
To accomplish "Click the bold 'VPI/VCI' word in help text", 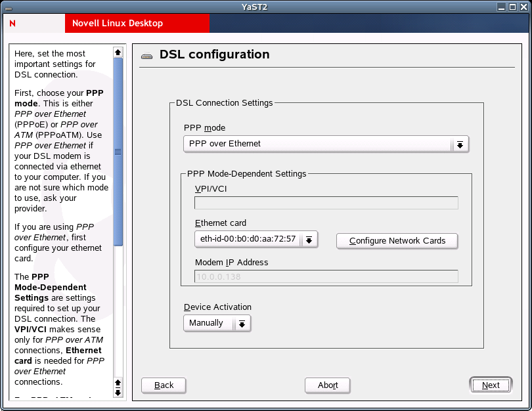I will pos(30,330).
